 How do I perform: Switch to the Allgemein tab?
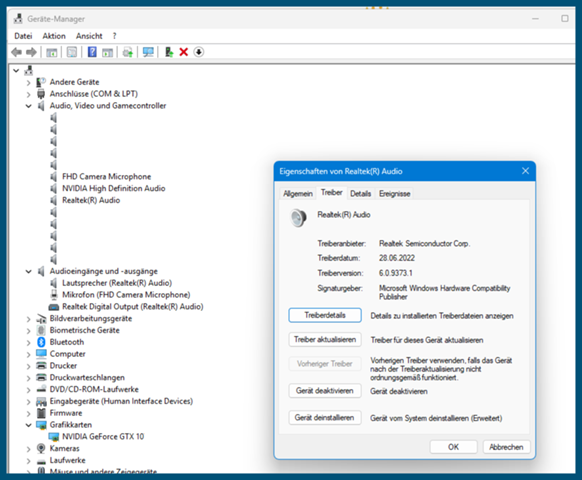tap(298, 193)
